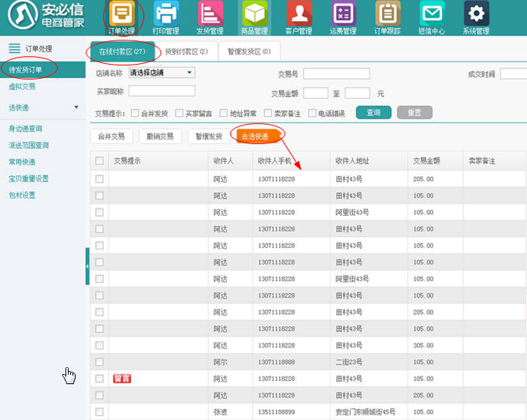Screen dimensions: 527x420
Task: Check the 电话错误 filter checkbox
Action: point(313,113)
